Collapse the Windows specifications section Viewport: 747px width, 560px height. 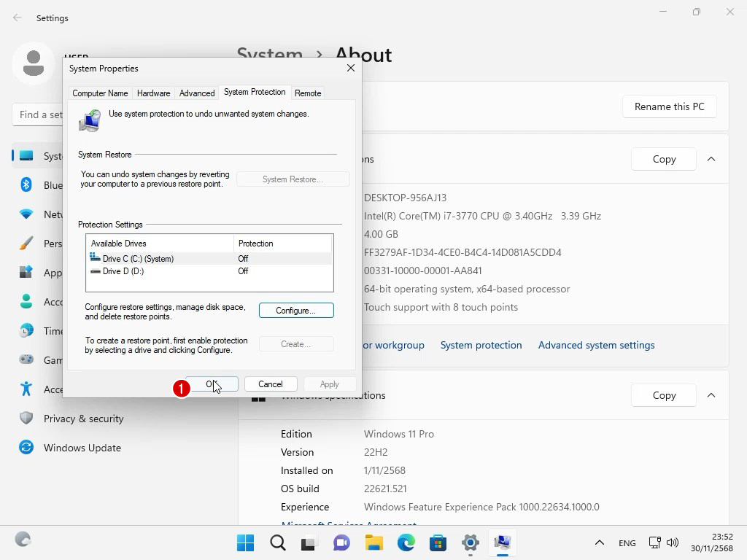click(x=711, y=395)
